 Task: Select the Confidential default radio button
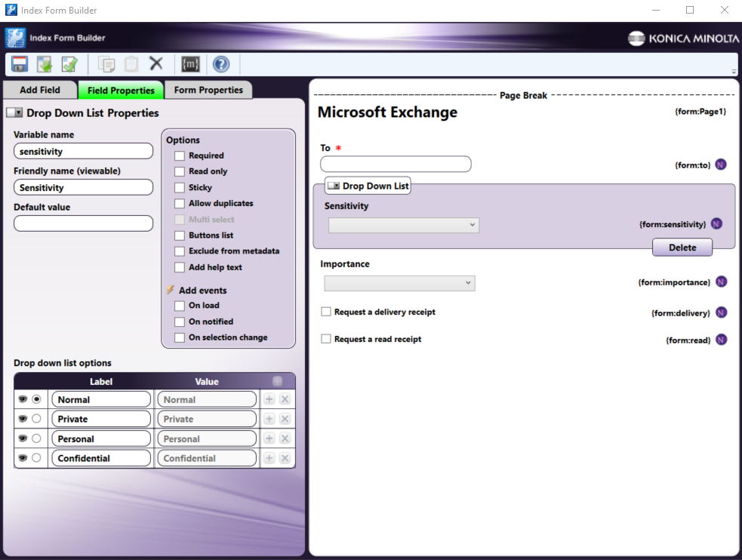[x=36, y=458]
